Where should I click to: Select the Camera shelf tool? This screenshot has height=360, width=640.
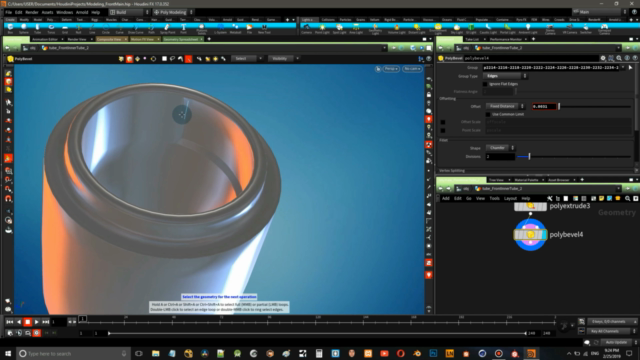pos(307,29)
